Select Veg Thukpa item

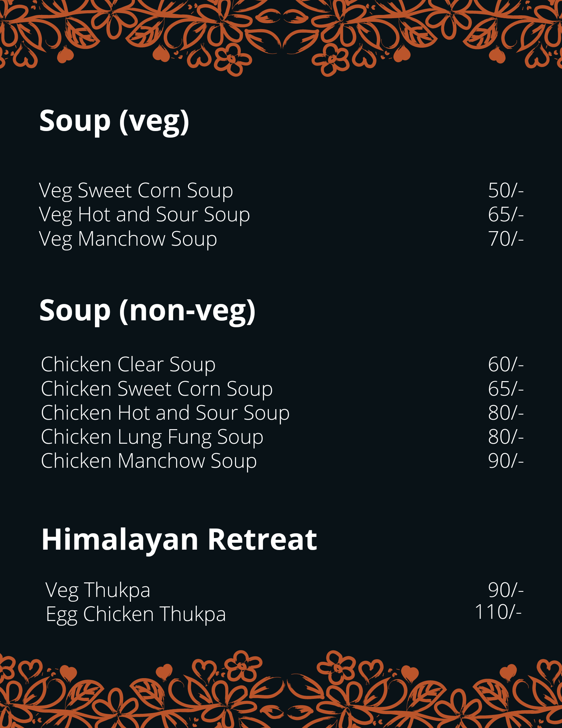point(98,590)
